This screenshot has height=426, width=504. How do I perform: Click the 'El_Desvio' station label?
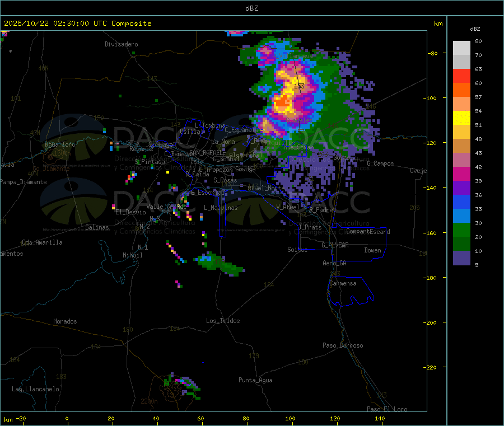click(x=130, y=212)
